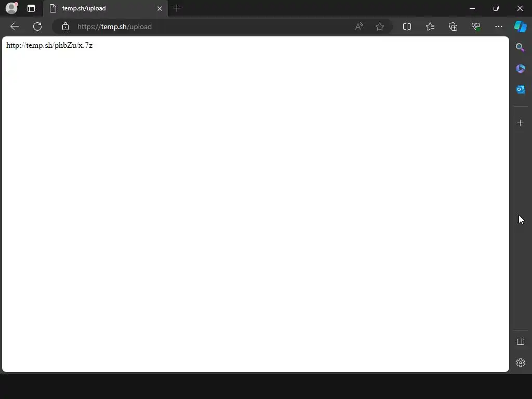Open the browser profile avatar
The width and height of the screenshot is (532, 399).
click(x=11, y=8)
